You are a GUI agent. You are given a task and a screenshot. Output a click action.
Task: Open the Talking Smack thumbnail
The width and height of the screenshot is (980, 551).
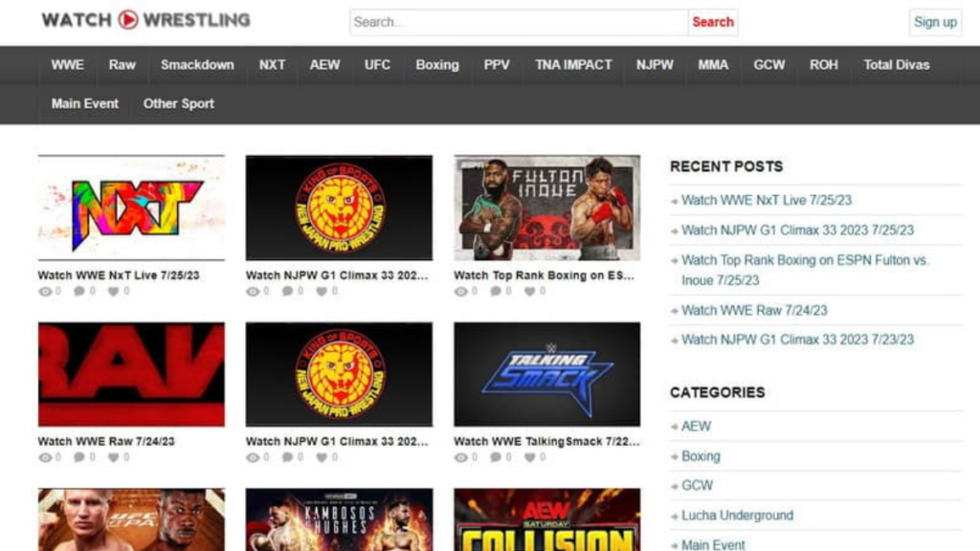point(546,374)
